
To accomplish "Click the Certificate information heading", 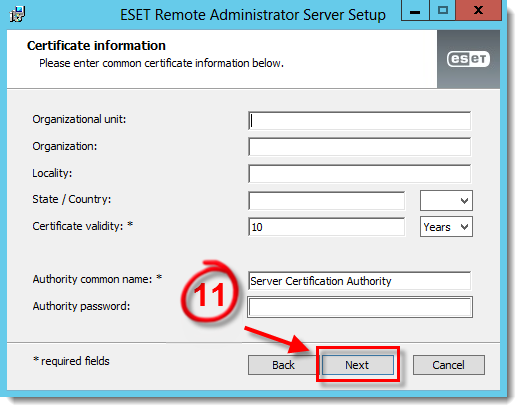I will point(96,46).
